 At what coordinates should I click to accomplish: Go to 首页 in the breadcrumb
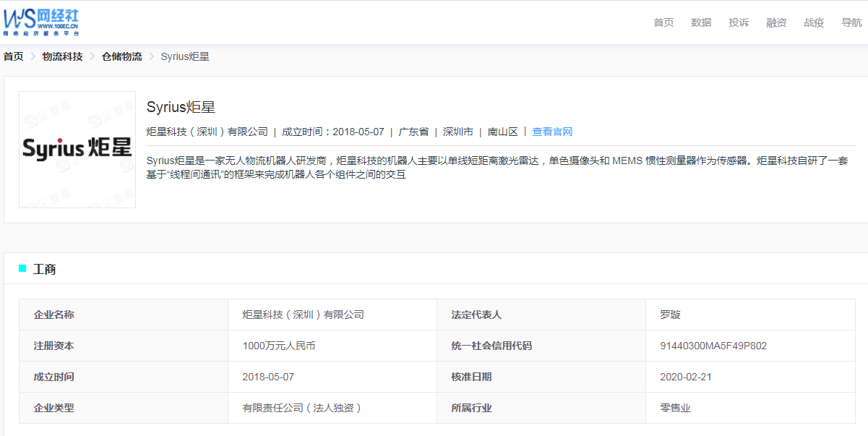tap(13, 56)
